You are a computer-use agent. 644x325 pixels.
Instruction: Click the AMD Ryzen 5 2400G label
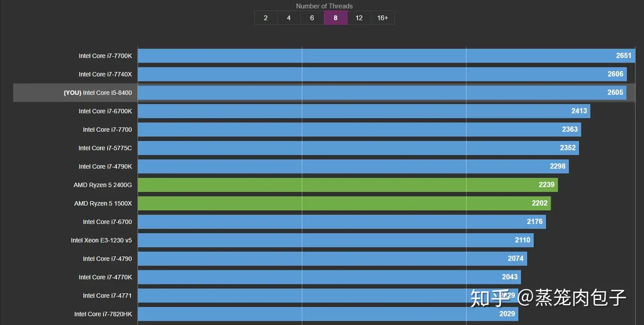(x=103, y=185)
